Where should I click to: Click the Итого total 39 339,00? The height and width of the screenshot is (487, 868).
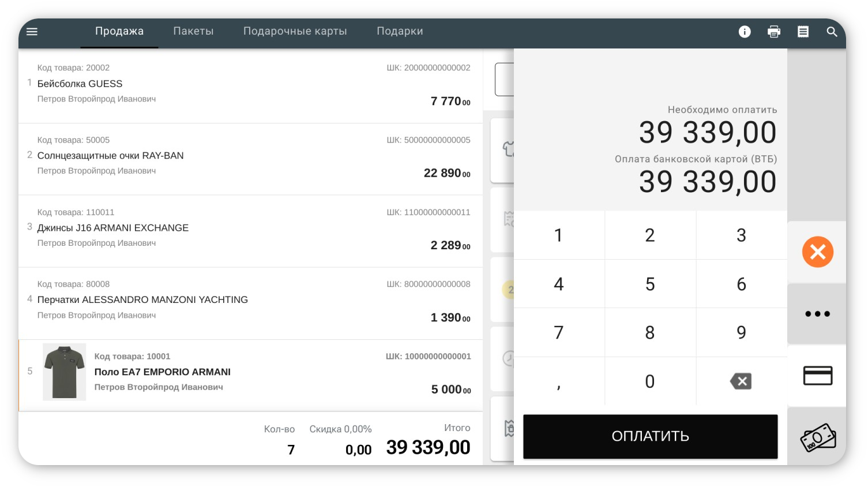pyautogui.click(x=429, y=447)
